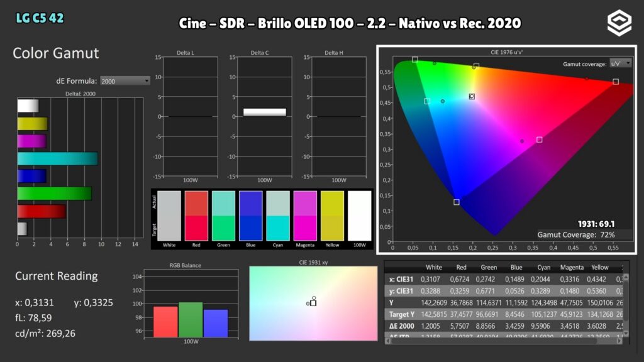Image resolution: width=644 pixels, height=362 pixels.
Task: Click the fL: 78,59 reading
Action: (x=33, y=317)
